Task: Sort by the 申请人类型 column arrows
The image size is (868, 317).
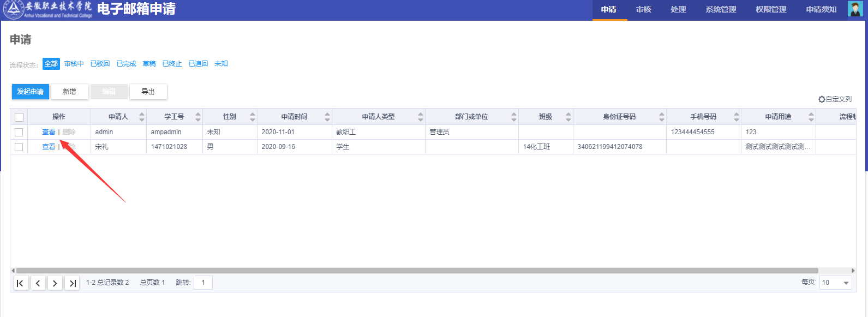Action: [421, 117]
